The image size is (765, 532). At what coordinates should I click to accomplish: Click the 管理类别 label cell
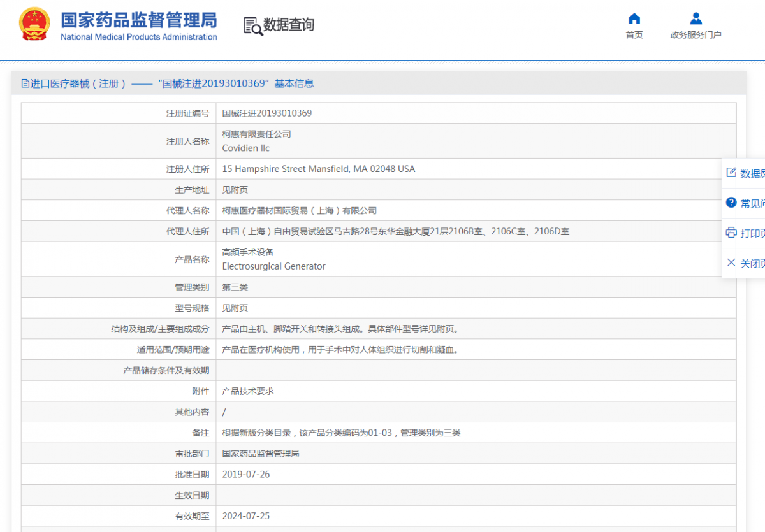119,287
